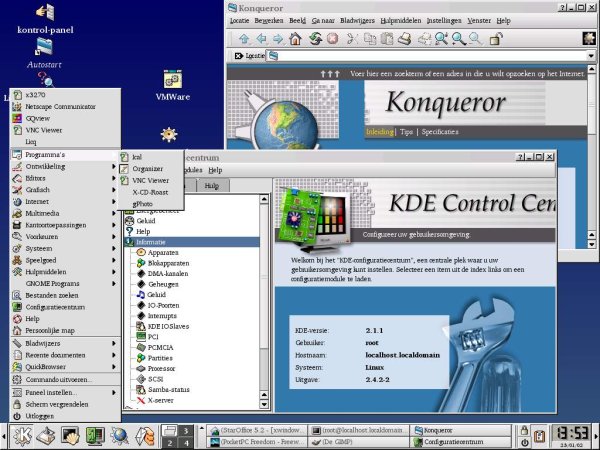
Task: Select PCMCIA in the Control Center tree
Action: (x=155, y=347)
